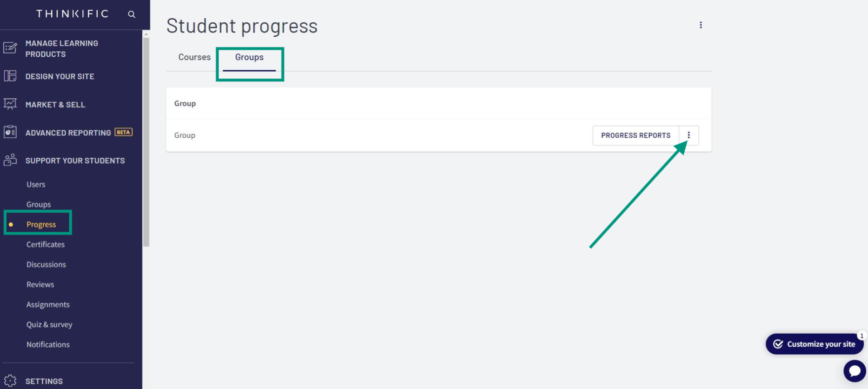This screenshot has height=389, width=868.
Task: Click the Advanced Reporting icon
Action: (10, 132)
